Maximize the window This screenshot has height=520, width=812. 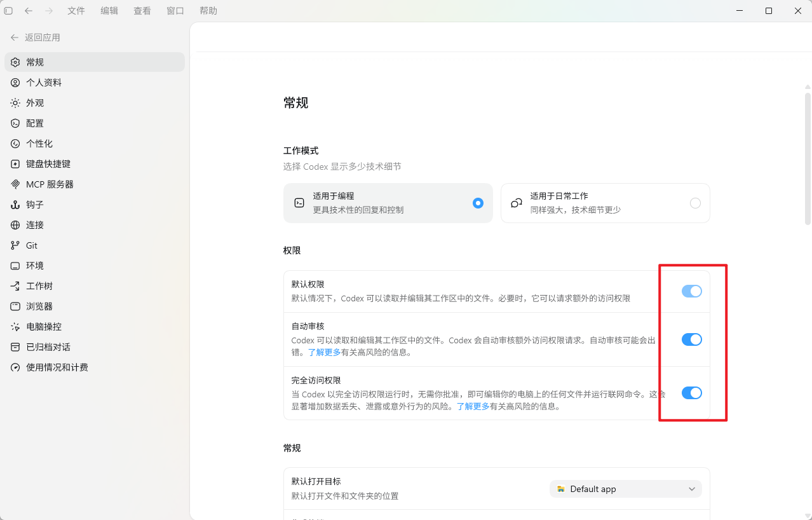tap(769, 11)
